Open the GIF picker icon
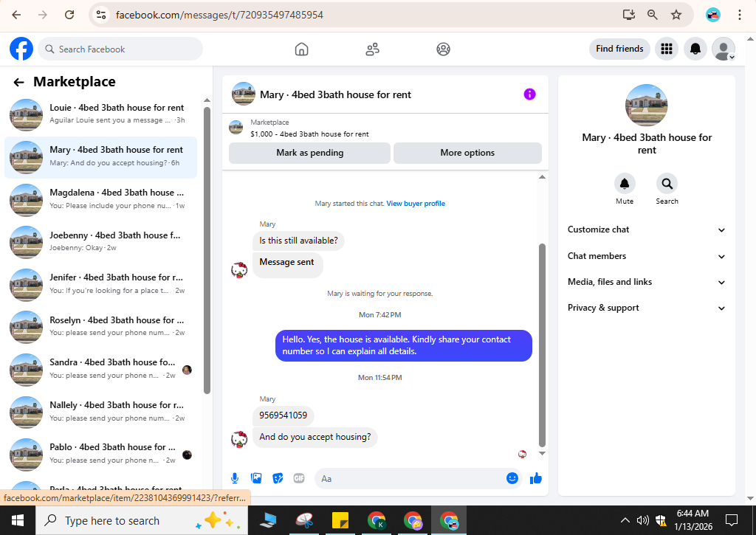Screen dimensions: 756x535 tap(299, 478)
